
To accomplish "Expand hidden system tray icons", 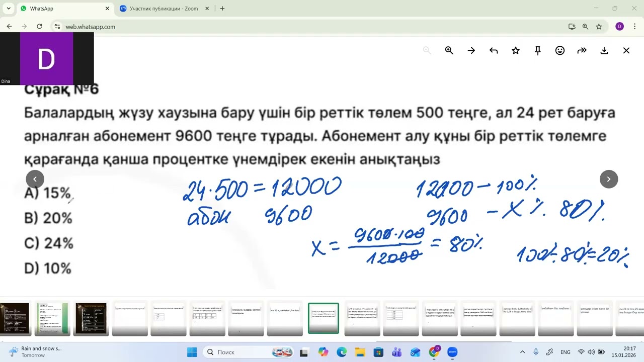I will click(522, 352).
